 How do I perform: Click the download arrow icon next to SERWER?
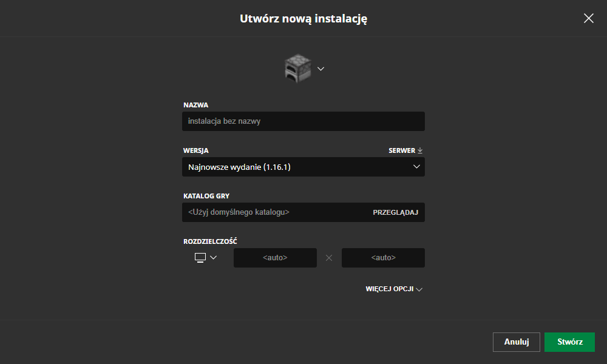click(420, 150)
